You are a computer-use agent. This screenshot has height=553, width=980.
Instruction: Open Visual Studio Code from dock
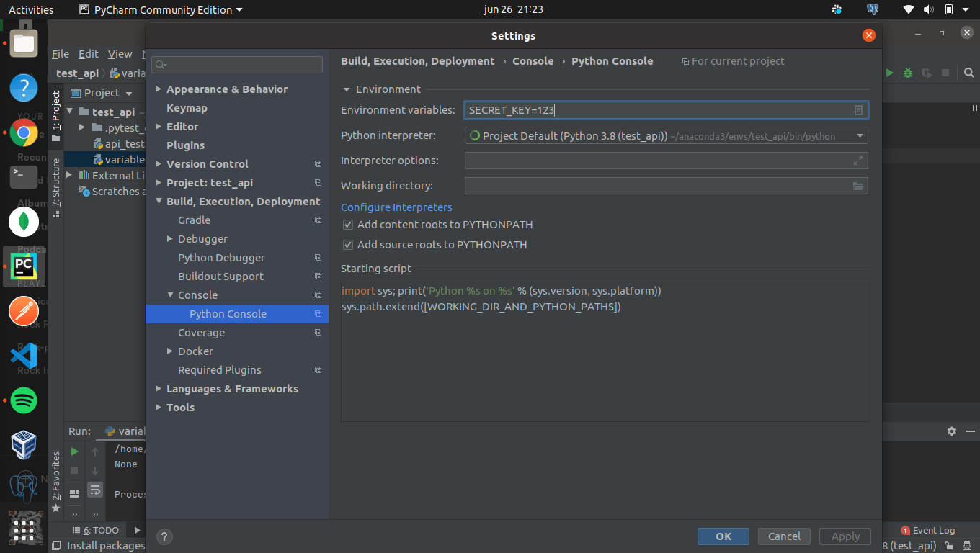click(24, 355)
